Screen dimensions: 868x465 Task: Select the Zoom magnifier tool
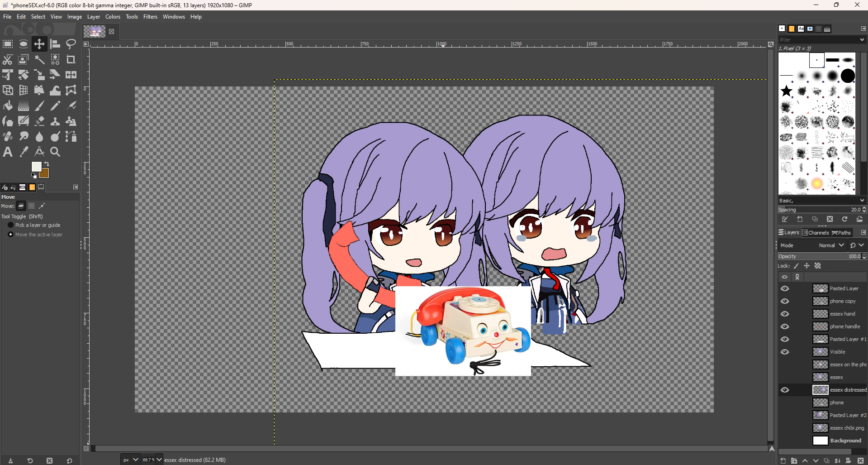click(x=55, y=152)
